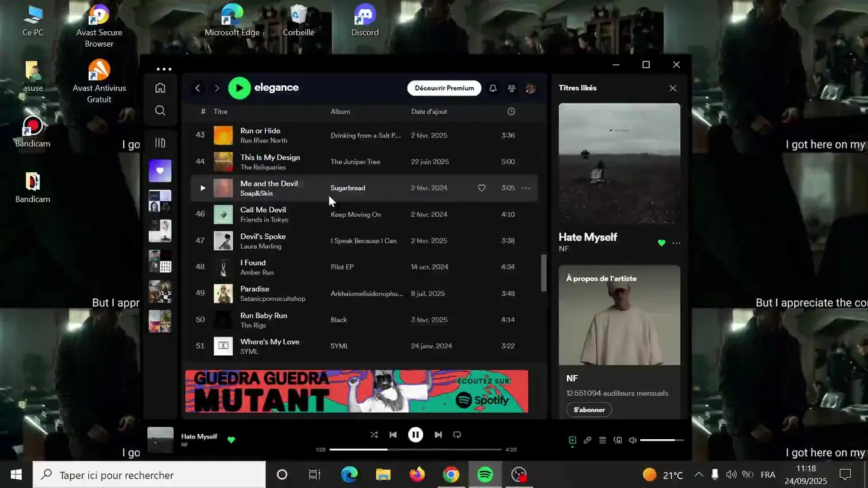
Task: Select Paradise track title
Action: [x=255, y=289]
